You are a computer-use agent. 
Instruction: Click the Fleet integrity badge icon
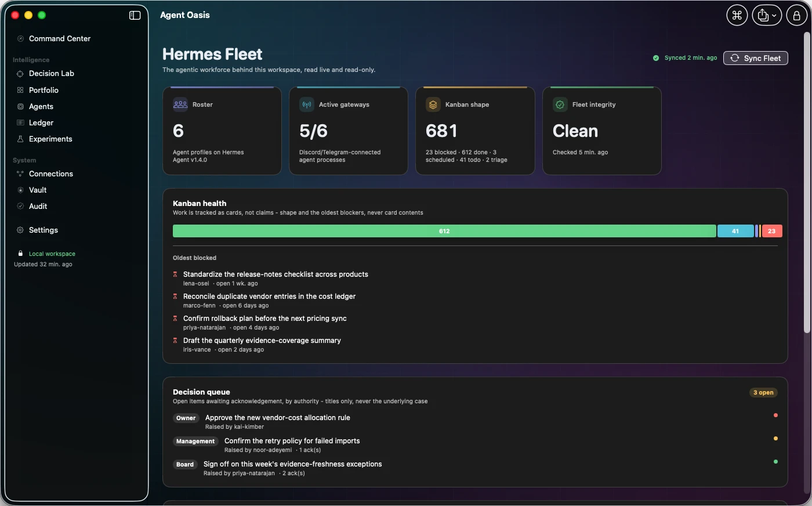tap(560, 104)
